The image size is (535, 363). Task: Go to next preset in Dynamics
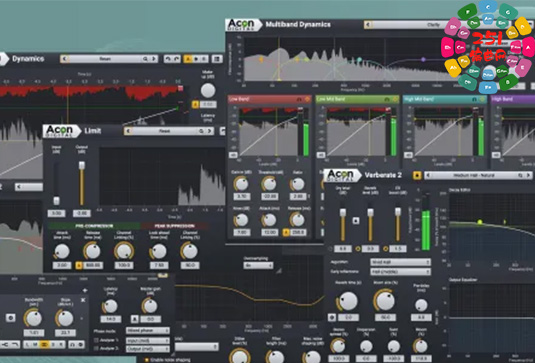pyautogui.click(x=154, y=59)
